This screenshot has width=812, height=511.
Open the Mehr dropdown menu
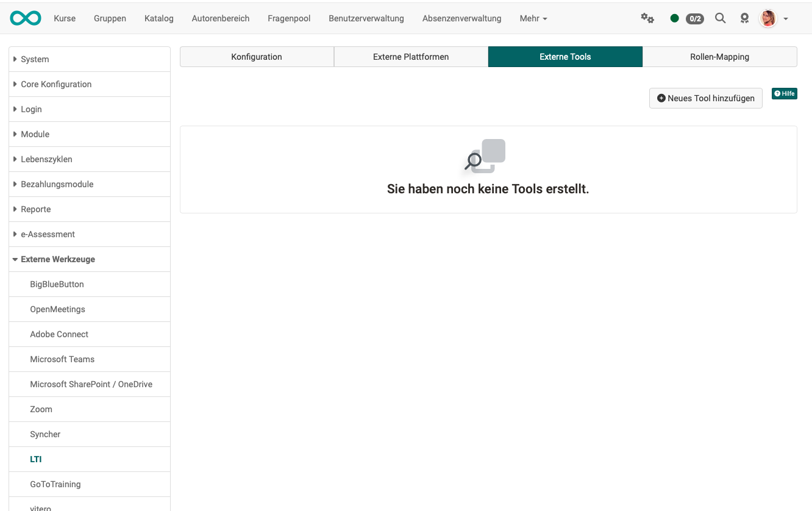click(533, 18)
